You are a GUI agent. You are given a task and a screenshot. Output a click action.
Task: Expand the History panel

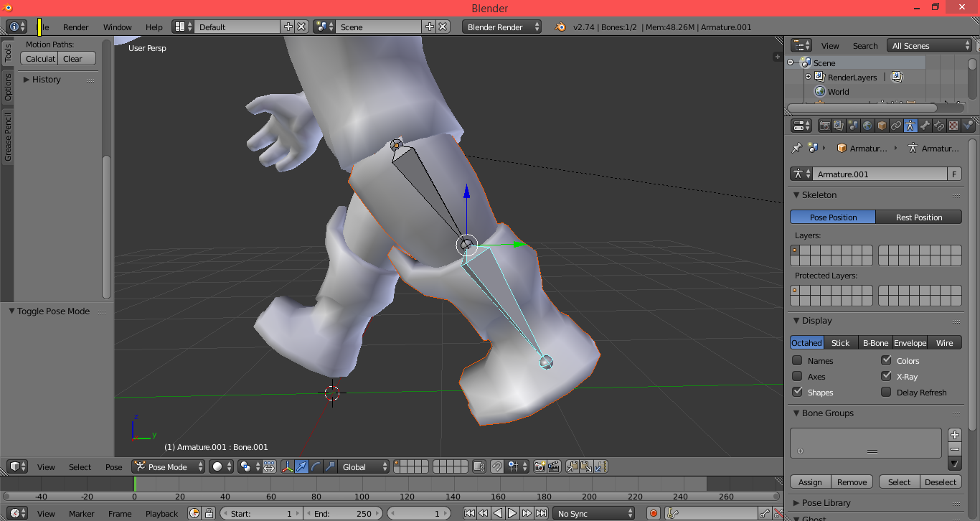(27, 80)
